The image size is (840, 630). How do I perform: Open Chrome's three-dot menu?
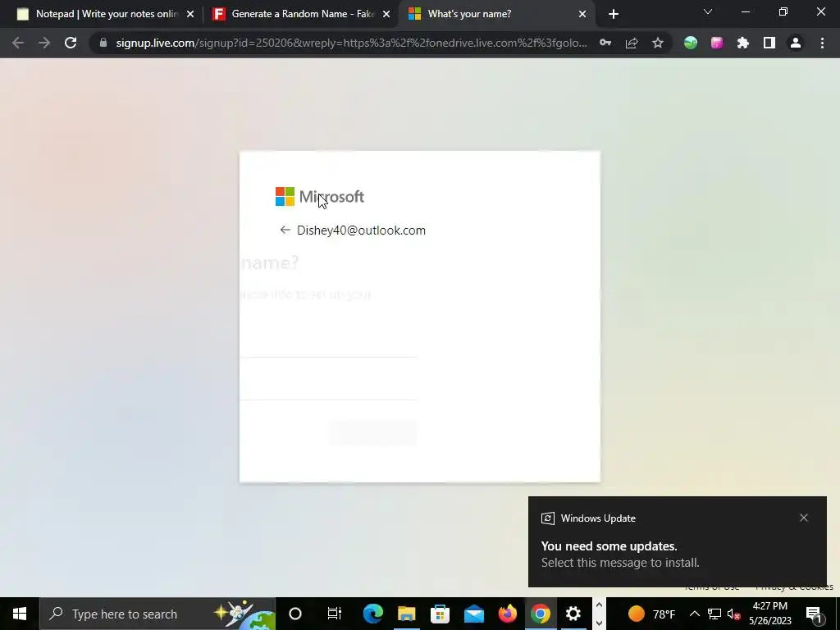(x=822, y=43)
